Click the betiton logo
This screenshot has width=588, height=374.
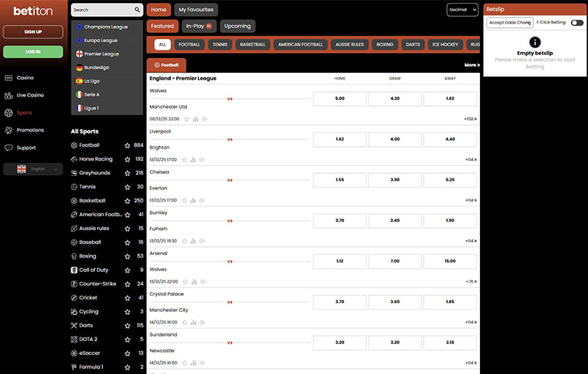tap(33, 11)
